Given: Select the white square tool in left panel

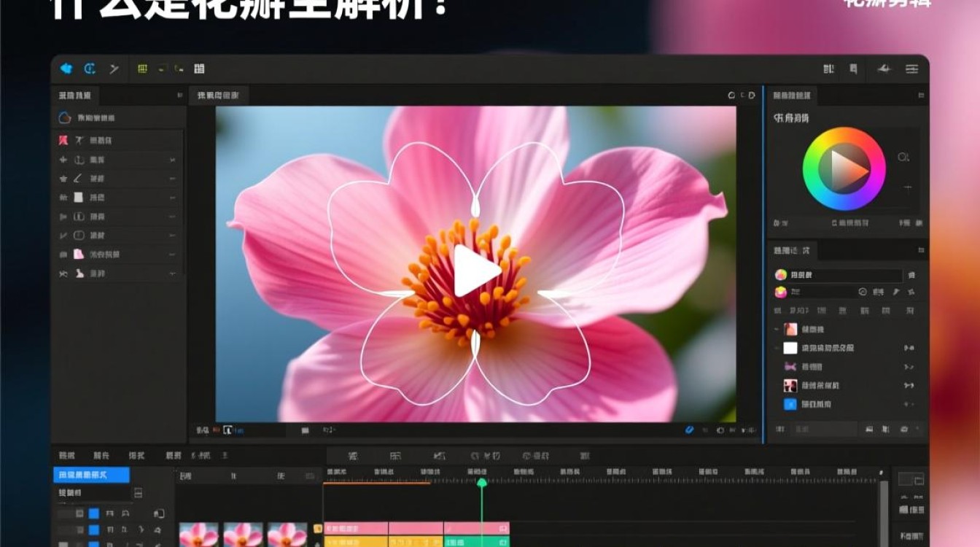Looking at the screenshot, I should (79, 197).
